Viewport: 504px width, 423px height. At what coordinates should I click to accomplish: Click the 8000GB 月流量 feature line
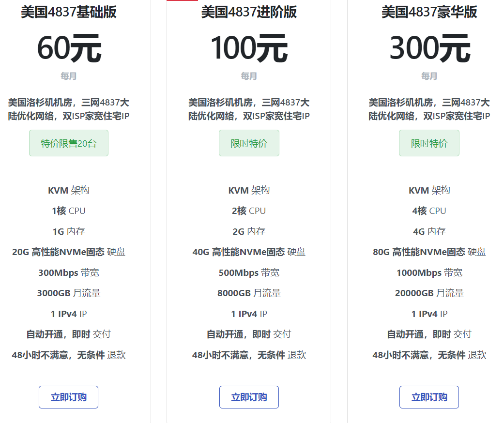(x=249, y=293)
